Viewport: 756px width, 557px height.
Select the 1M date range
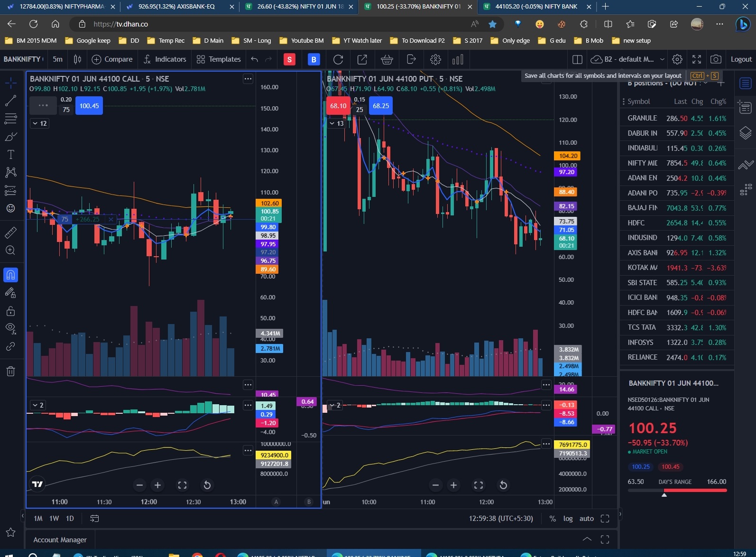tap(38, 519)
